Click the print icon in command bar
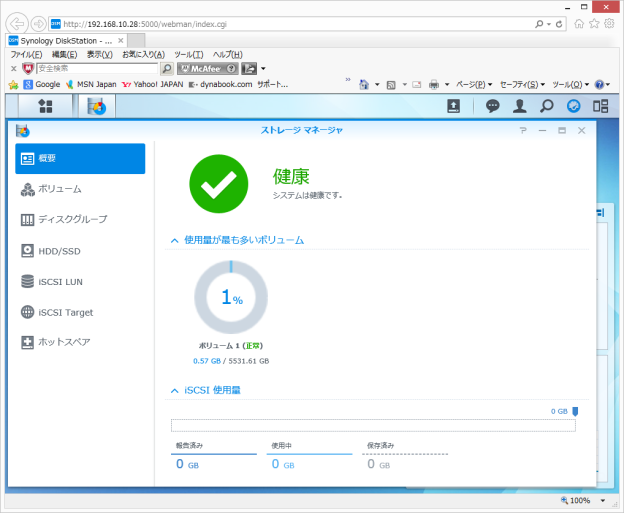 434,84
